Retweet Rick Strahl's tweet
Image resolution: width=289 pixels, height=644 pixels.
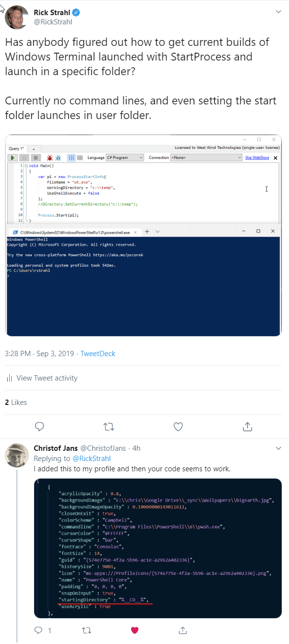pos(109,427)
